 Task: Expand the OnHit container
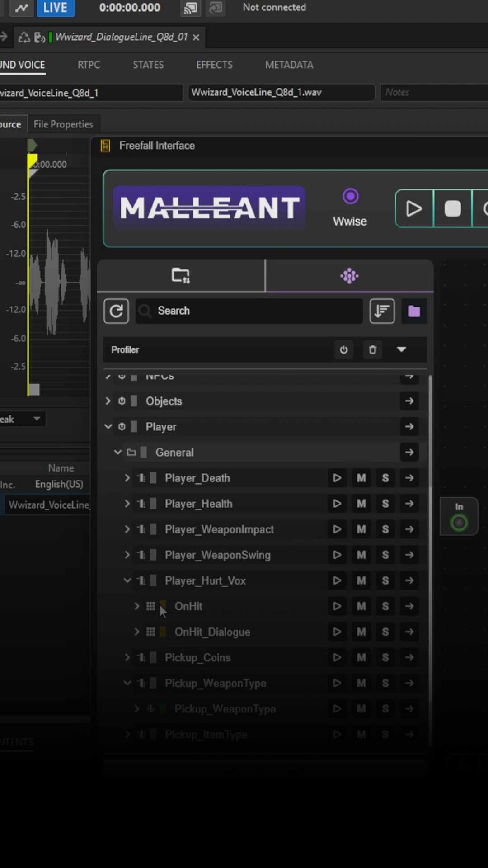[x=136, y=606]
